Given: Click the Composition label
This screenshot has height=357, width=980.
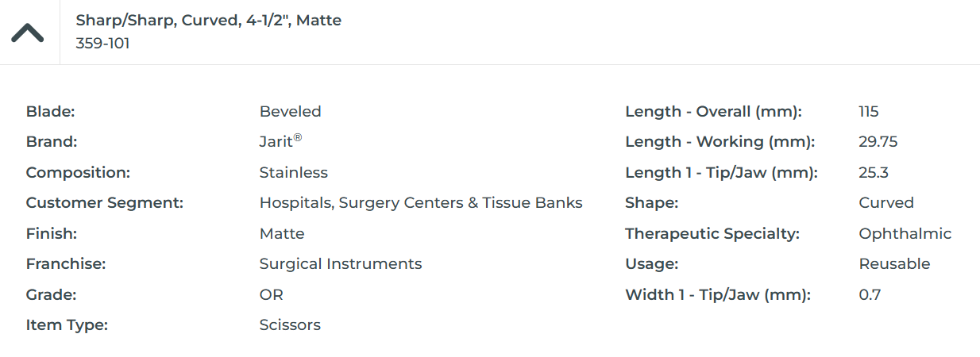Looking at the screenshot, I should tap(78, 173).
